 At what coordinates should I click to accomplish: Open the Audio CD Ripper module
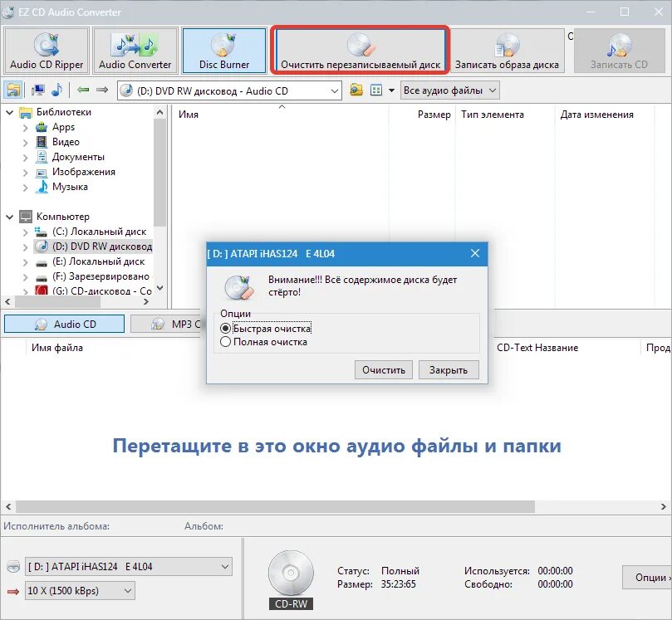pos(47,51)
